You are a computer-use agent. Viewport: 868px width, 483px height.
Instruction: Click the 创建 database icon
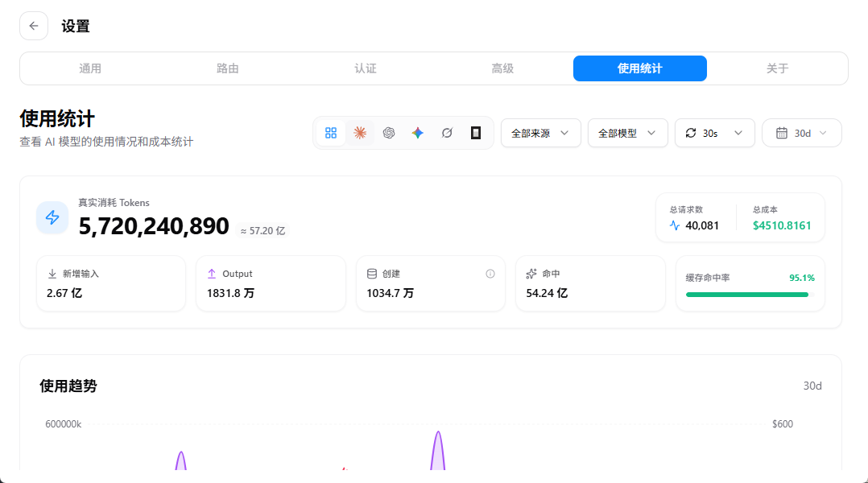point(372,274)
